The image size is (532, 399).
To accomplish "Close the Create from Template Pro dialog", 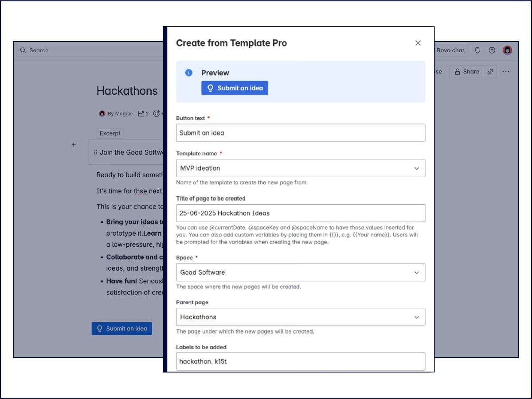I will pyautogui.click(x=418, y=43).
